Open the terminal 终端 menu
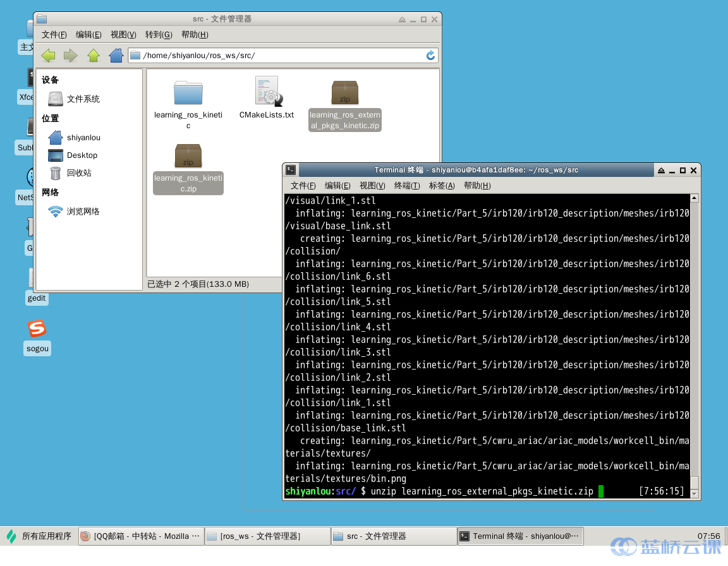The height and width of the screenshot is (566, 728). 407,186
